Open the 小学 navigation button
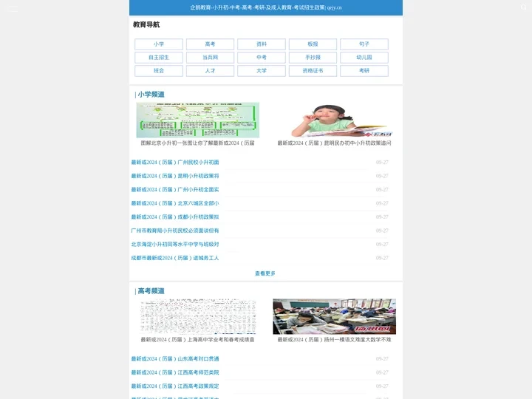This screenshot has width=532, height=399. pyautogui.click(x=158, y=44)
